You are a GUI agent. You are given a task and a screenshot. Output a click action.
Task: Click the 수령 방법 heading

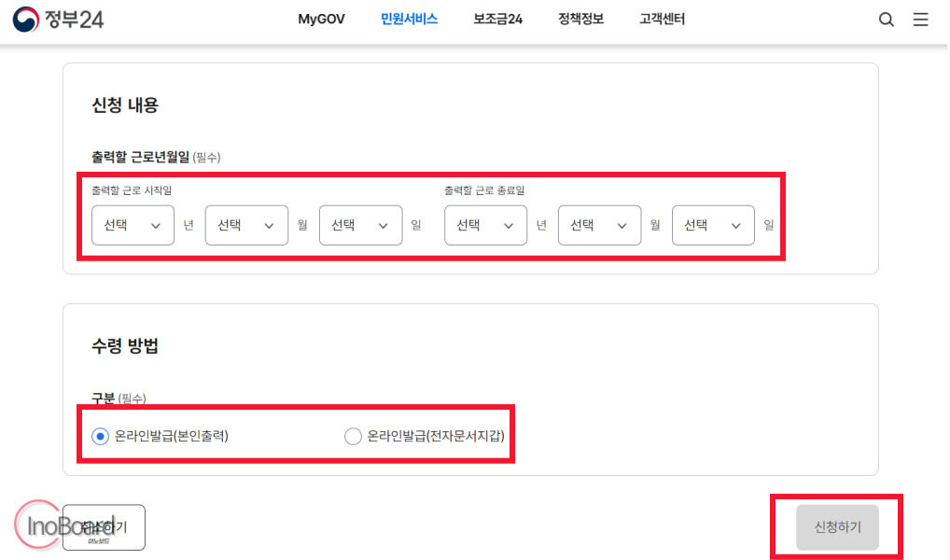(x=125, y=346)
